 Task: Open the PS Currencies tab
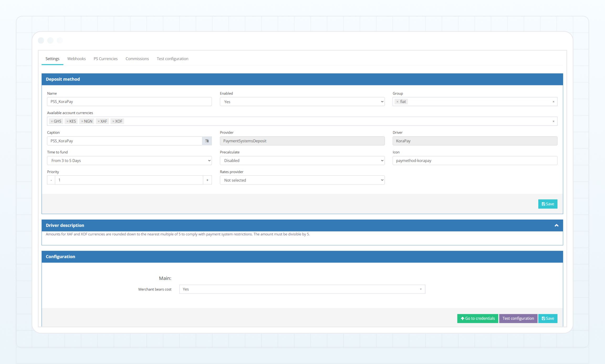(x=106, y=59)
